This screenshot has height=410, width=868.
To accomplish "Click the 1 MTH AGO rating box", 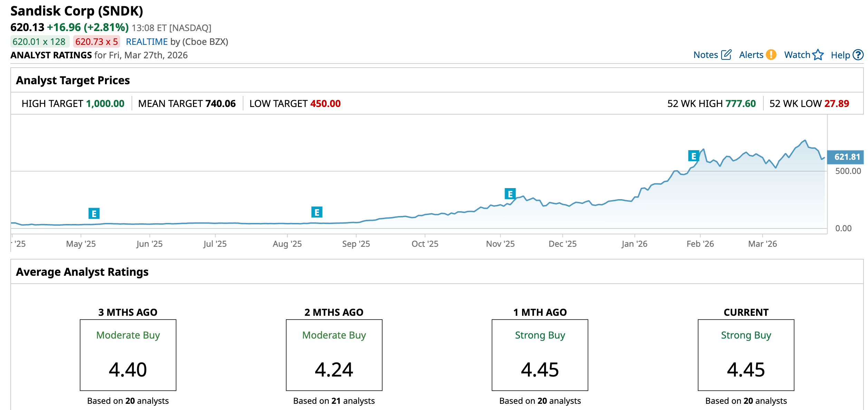I will [540, 355].
